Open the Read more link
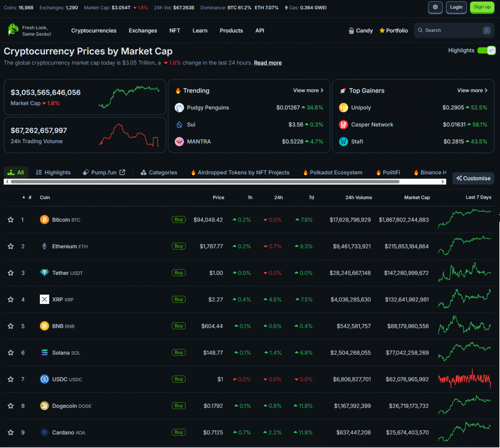 [268, 63]
